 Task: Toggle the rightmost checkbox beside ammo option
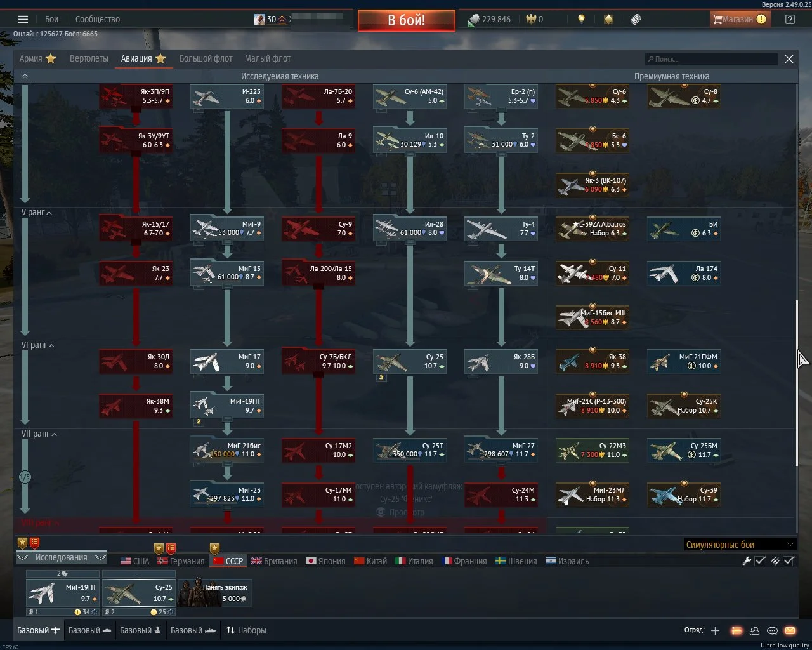pos(789,561)
